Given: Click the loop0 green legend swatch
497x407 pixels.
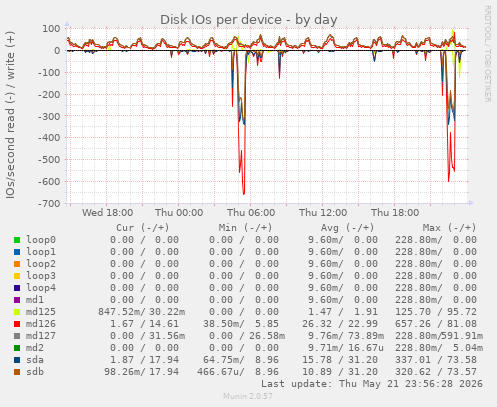Looking at the screenshot, I should [x=17, y=240].
